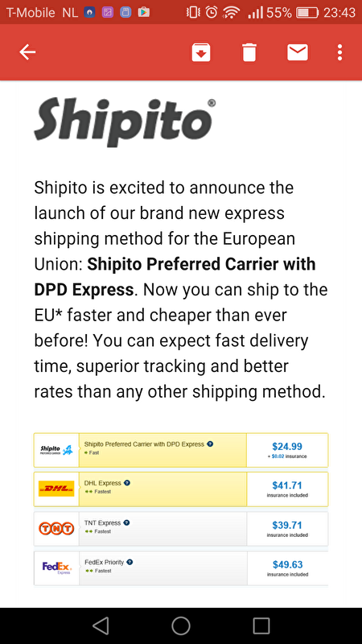The width and height of the screenshot is (362, 644).
Task: Select the FedEx Priority shipping option
Action: 181,568
